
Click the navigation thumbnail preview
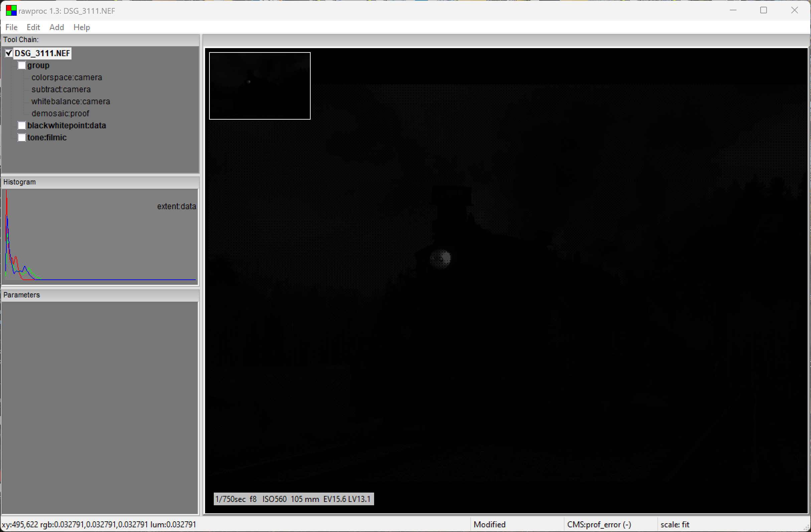[260, 86]
